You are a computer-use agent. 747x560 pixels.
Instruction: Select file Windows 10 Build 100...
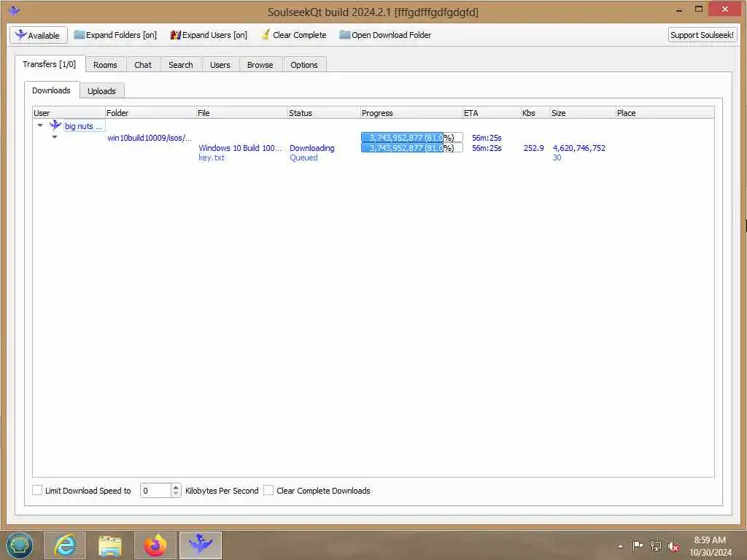(240, 148)
